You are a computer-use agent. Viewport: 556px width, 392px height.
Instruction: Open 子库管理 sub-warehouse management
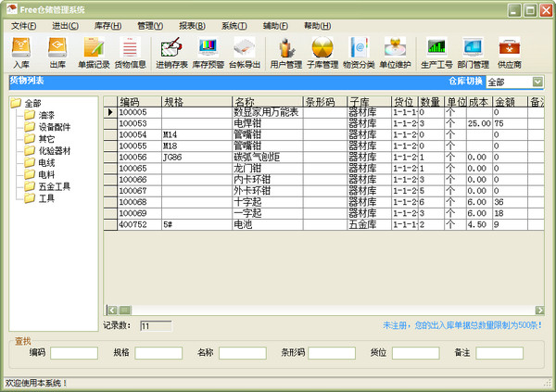[x=322, y=53]
